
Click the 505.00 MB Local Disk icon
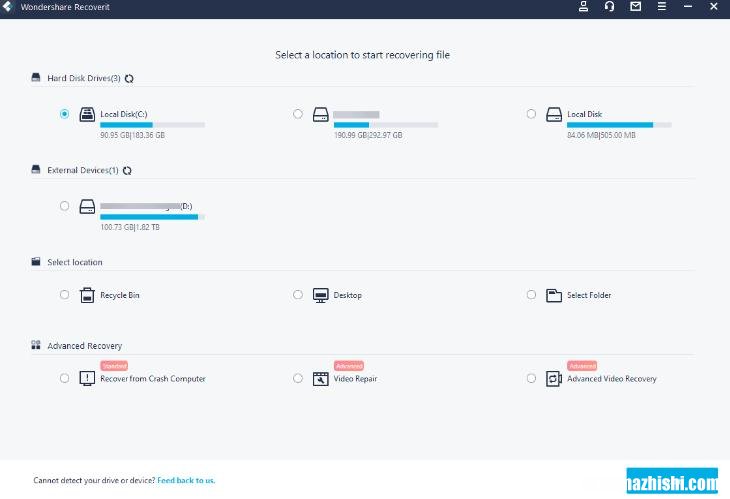pos(554,115)
